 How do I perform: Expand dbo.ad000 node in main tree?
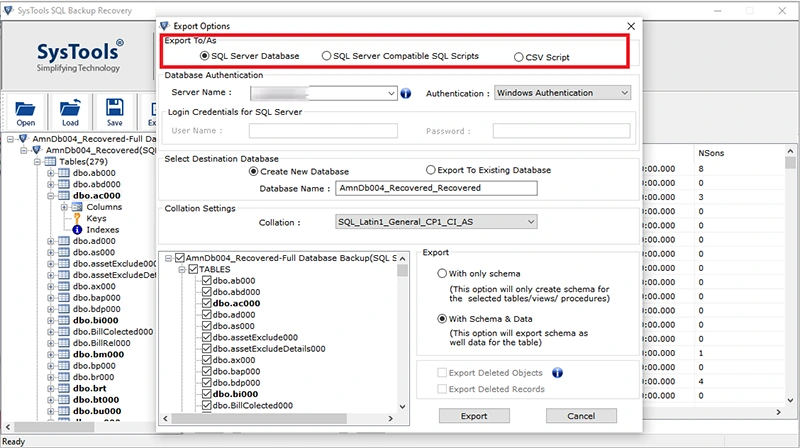(51, 241)
